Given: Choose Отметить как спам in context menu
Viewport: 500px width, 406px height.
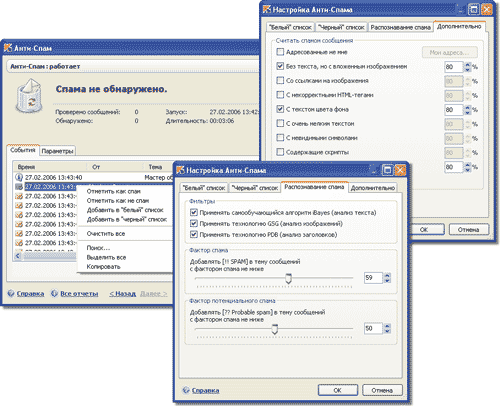Looking at the screenshot, I should (114, 191).
